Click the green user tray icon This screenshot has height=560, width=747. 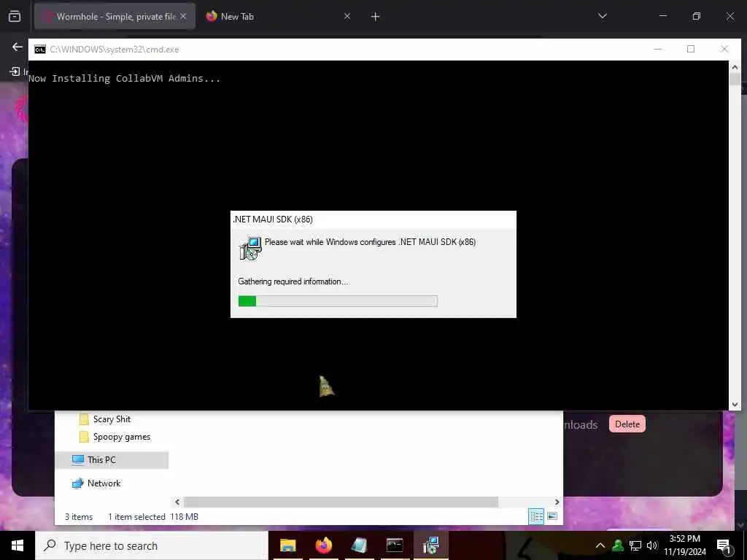tap(618, 545)
